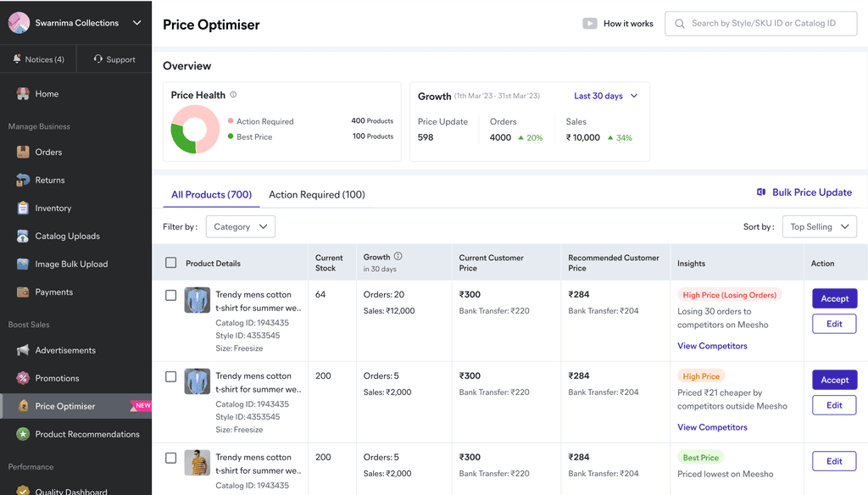Click the How it works video icon

click(x=590, y=23)
